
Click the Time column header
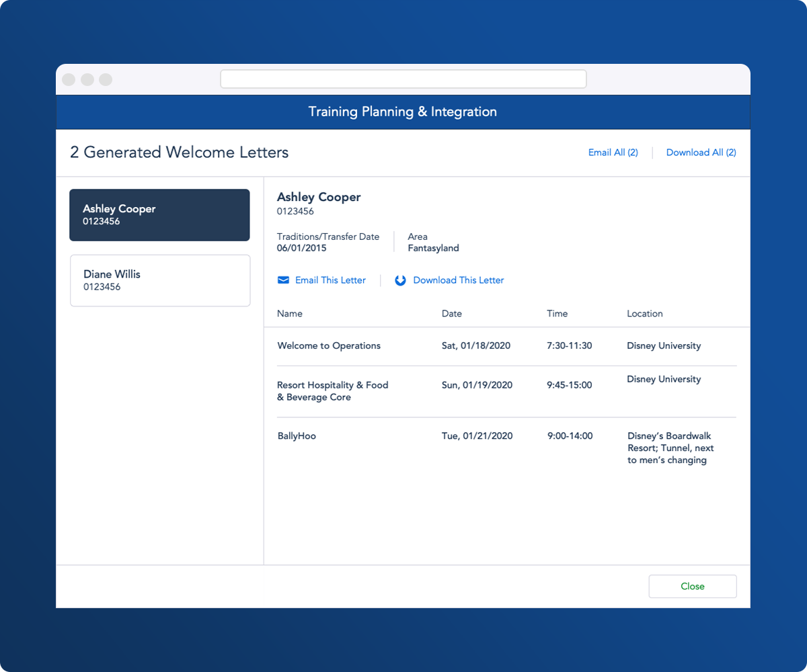(x=558, y=314)
